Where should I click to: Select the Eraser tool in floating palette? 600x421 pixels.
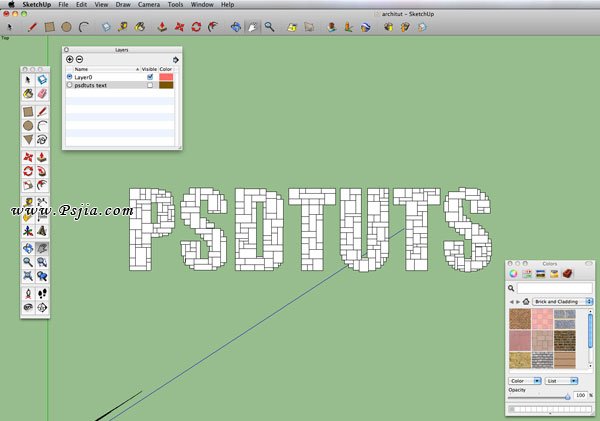[42, 93]
